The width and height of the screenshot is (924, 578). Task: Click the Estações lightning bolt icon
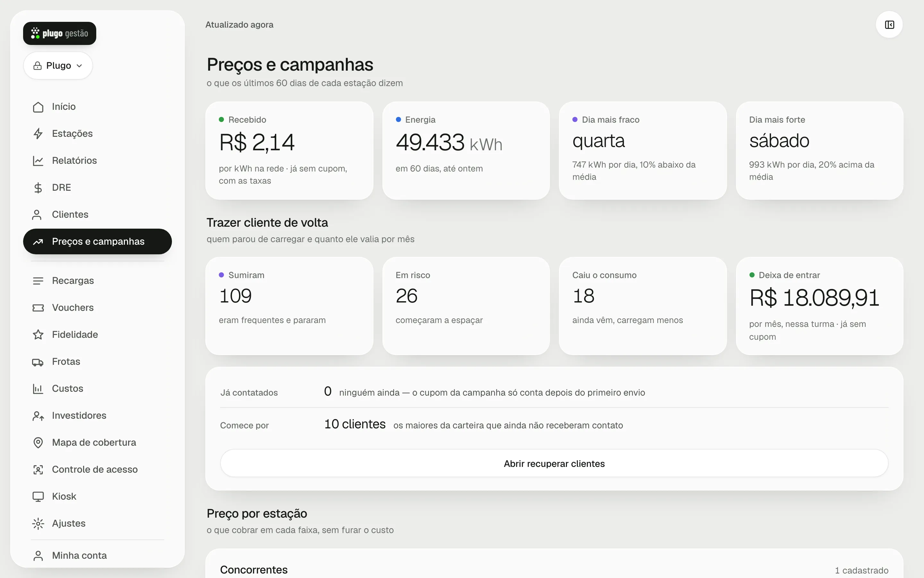click(38, 134)
